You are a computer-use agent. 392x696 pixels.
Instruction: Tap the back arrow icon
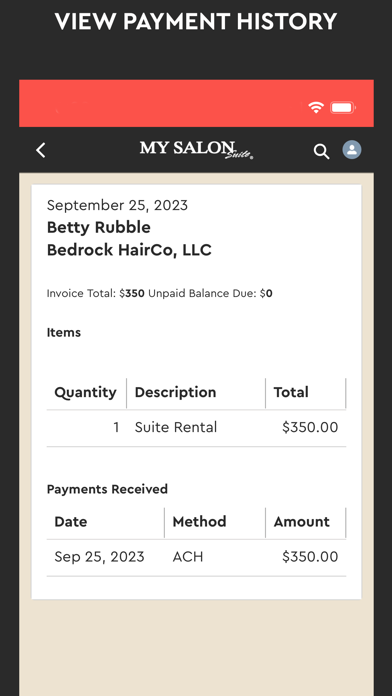pos(41,150)
